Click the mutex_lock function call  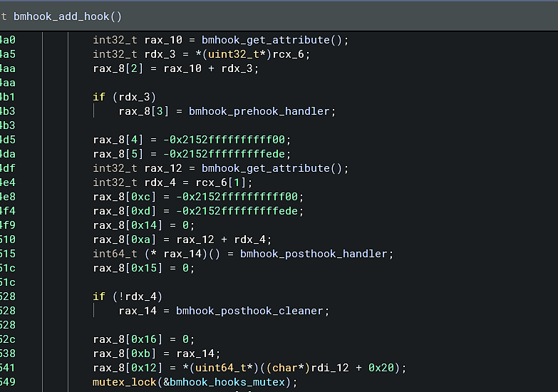[124, 382]
